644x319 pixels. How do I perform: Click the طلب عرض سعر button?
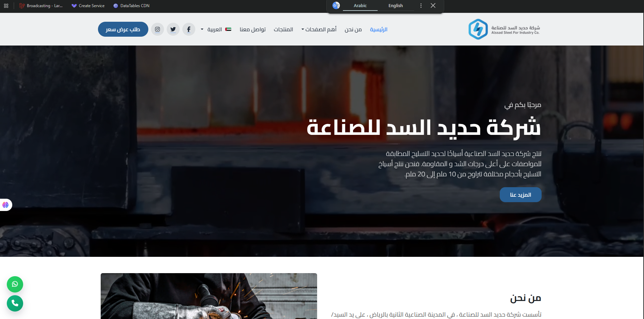point(123,29)
